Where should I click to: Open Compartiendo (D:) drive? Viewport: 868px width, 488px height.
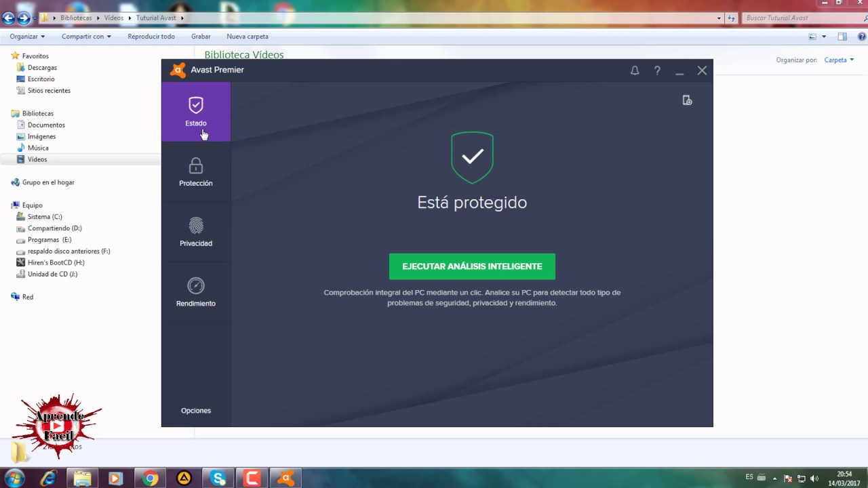point(54,228)
